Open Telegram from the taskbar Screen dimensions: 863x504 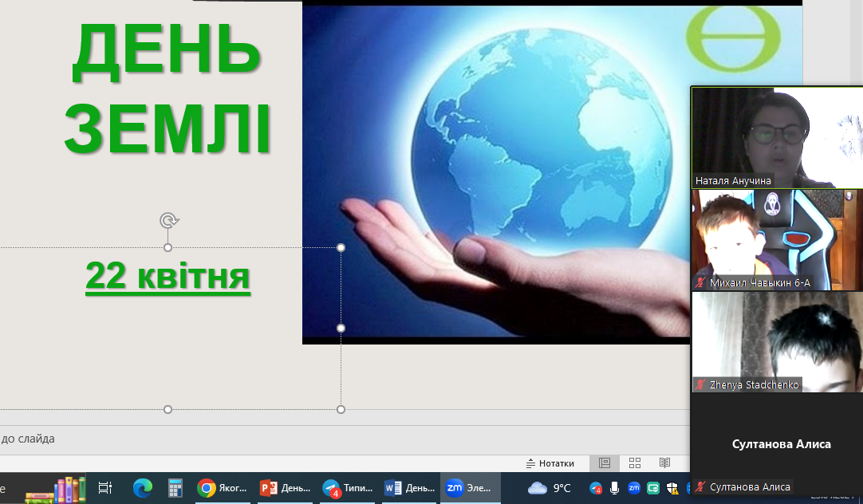(x=347, y=487)
